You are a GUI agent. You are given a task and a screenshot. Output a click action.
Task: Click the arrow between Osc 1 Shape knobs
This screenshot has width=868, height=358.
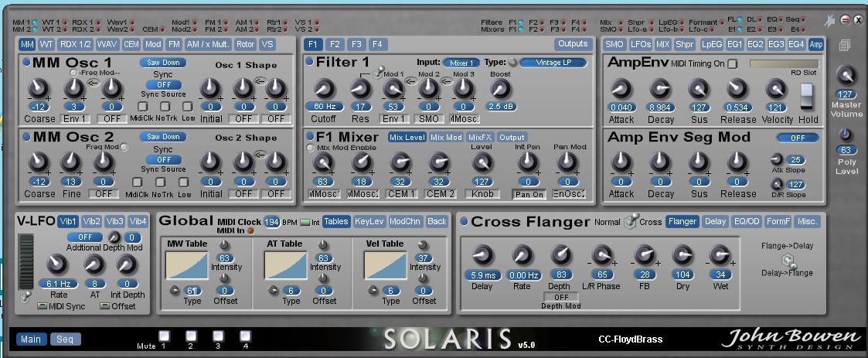[x=259, y=81]
